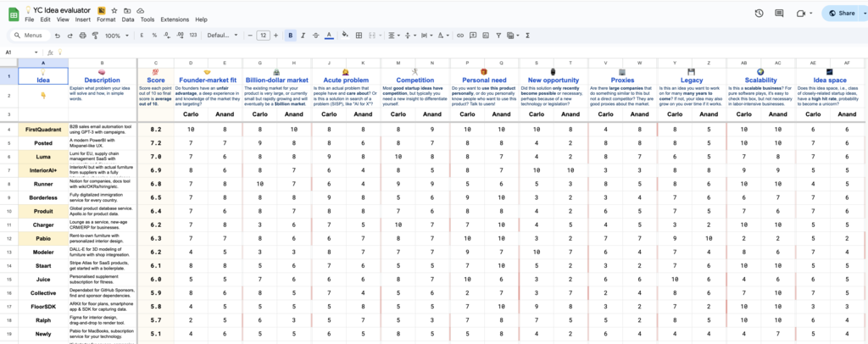Select column C header

point(156,63)
